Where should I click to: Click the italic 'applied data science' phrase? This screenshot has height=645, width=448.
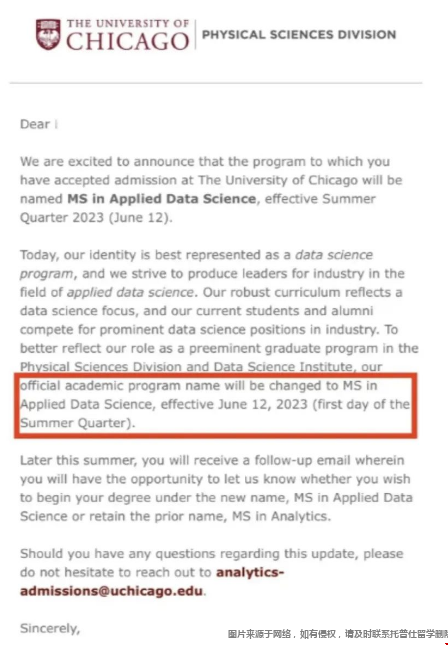click(x=130, y=292)
